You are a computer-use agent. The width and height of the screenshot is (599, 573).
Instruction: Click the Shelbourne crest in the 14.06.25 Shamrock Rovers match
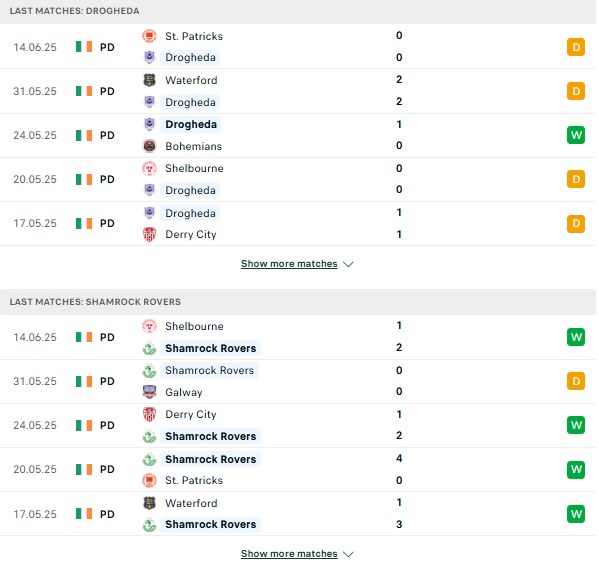click(x=149, y=326)
